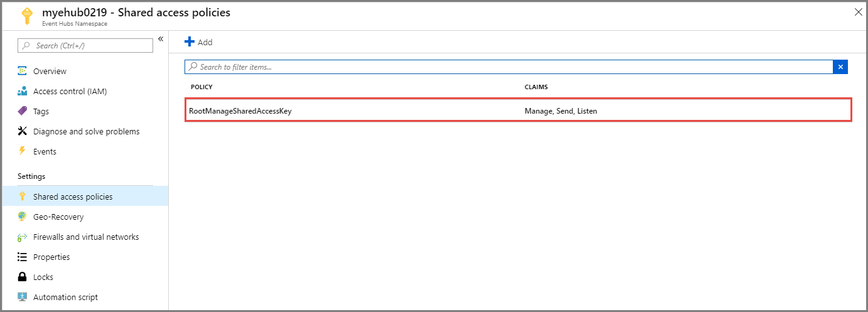Screen dimensions: 868x312
Task: Click the Add button label
Action: coord(205,42)
